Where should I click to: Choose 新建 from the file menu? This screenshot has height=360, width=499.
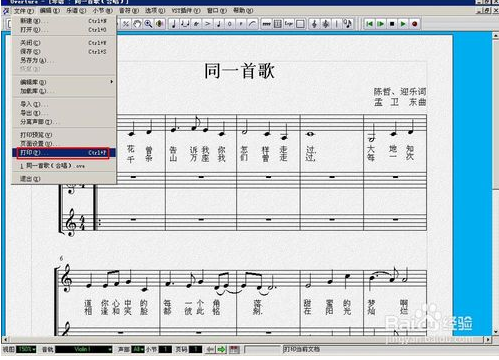point(64,21)
